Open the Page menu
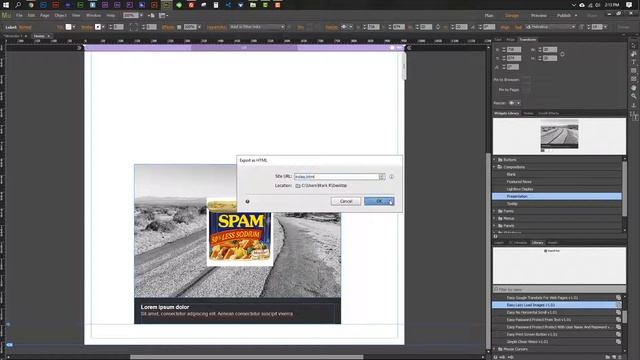640x360 pixels. [44, 16]
